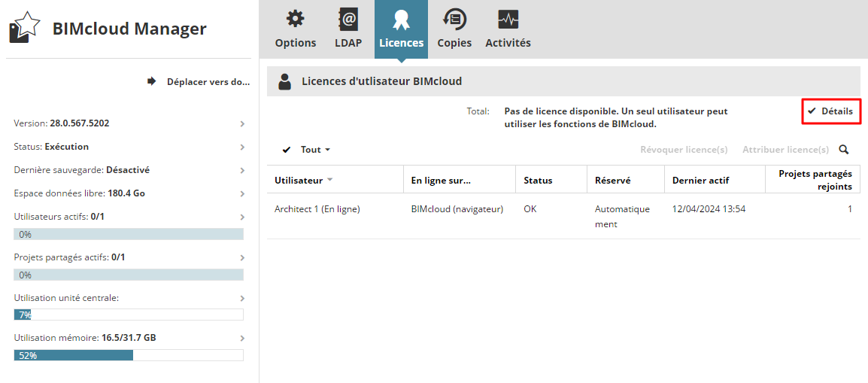Click the Projets partagés actifs 0% bar
Screen dimensions: 868x383
(129, 275)
